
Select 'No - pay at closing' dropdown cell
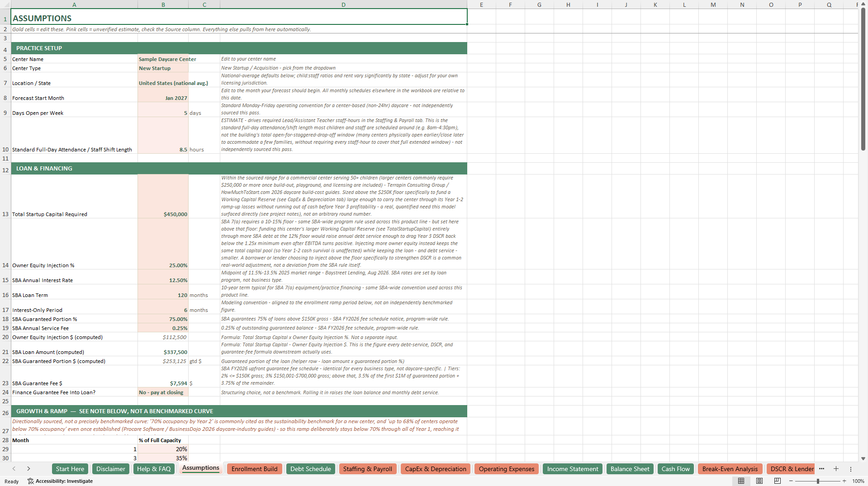(x=163, y=392)
